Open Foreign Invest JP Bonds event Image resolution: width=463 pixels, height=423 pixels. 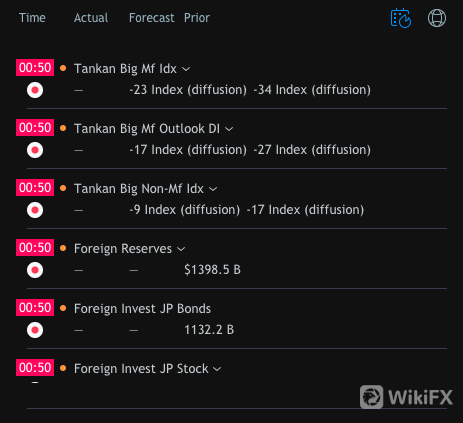point(142,309)
